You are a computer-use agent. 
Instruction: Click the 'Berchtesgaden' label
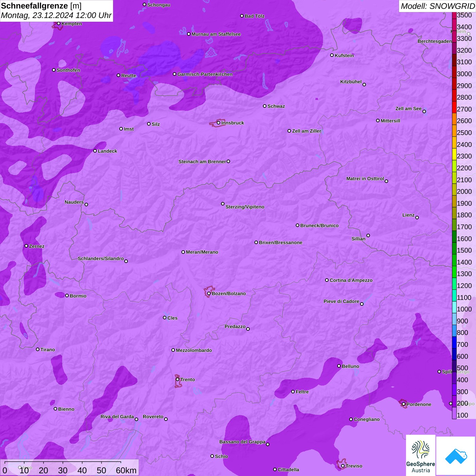435,41
